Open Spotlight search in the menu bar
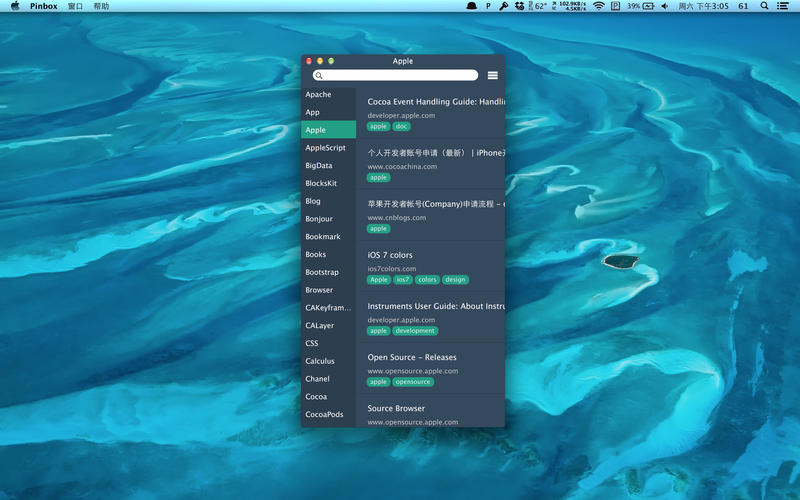The image size is (800, 500). point(765,6)
